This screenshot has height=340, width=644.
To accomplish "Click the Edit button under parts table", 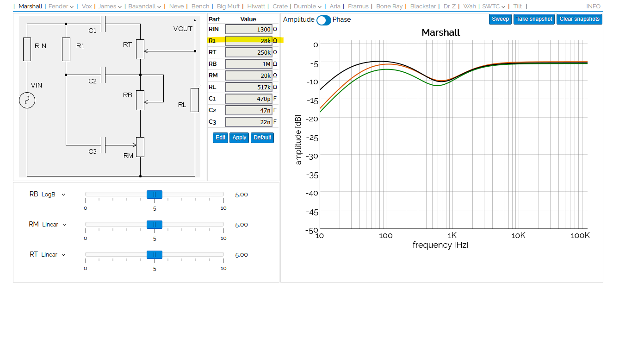I will click(x=220, y=138).
